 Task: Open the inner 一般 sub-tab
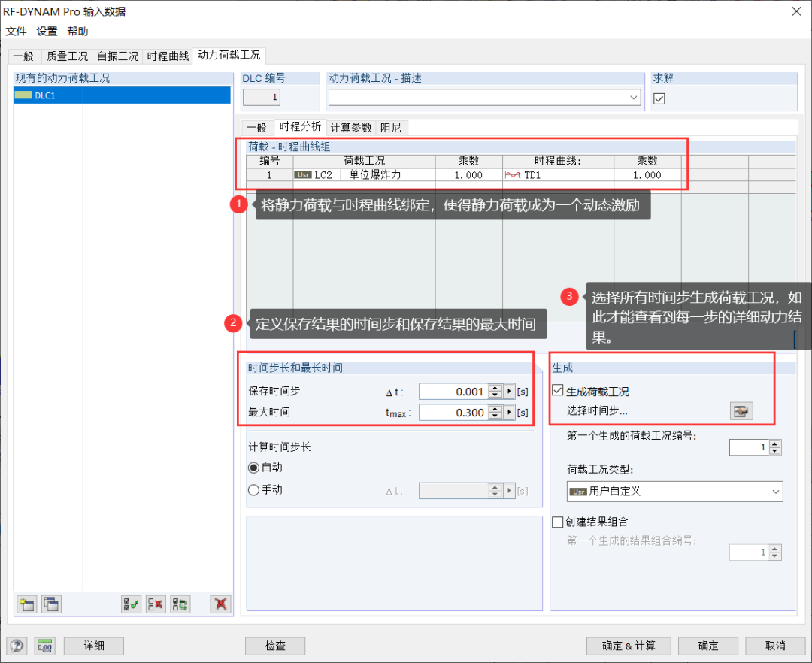[x=256, y=127]
